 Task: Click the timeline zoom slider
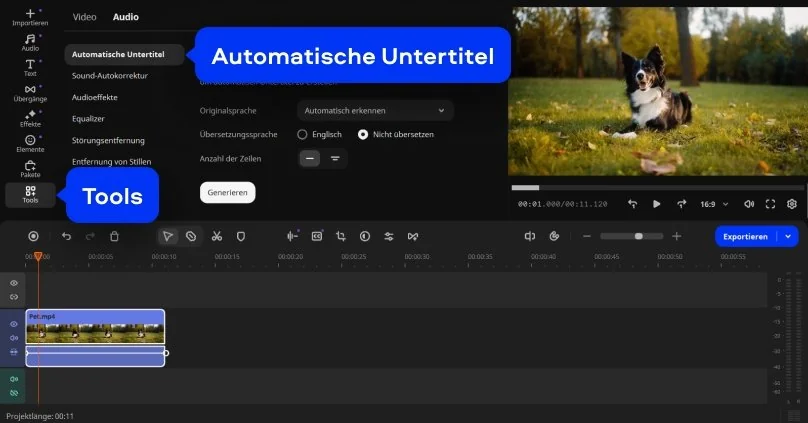coord(638,236)
